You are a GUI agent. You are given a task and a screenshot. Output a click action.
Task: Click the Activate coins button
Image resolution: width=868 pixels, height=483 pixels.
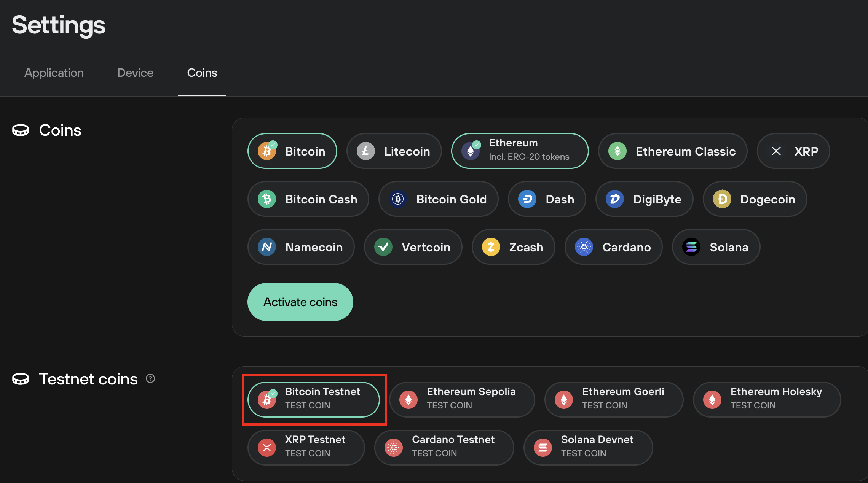[300, 302]
